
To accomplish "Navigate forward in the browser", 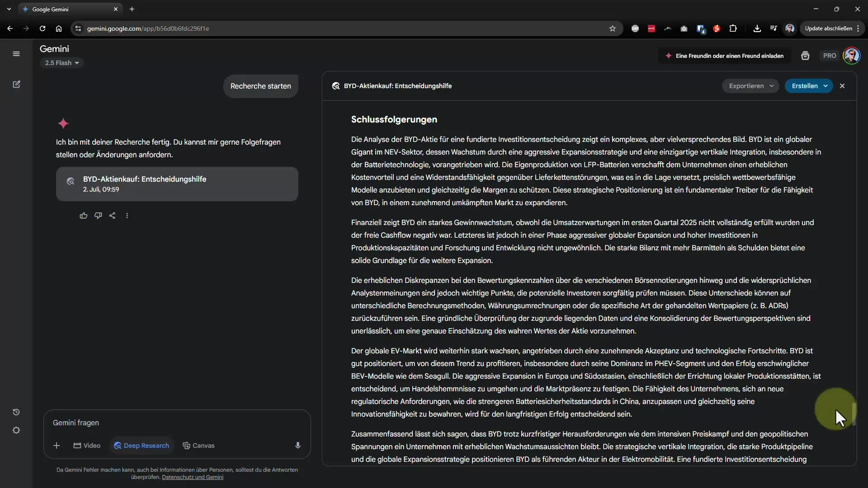I will pyautogui.click(x=26, y=28).
